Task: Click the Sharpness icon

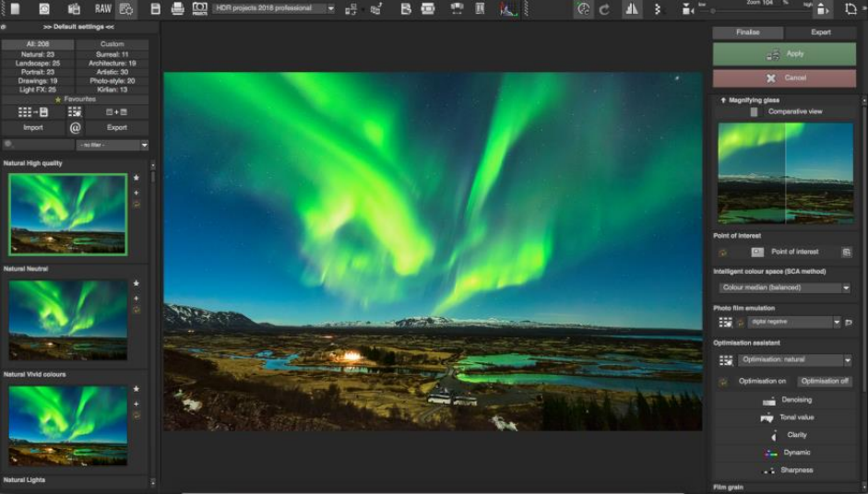Action: point(769,471)
